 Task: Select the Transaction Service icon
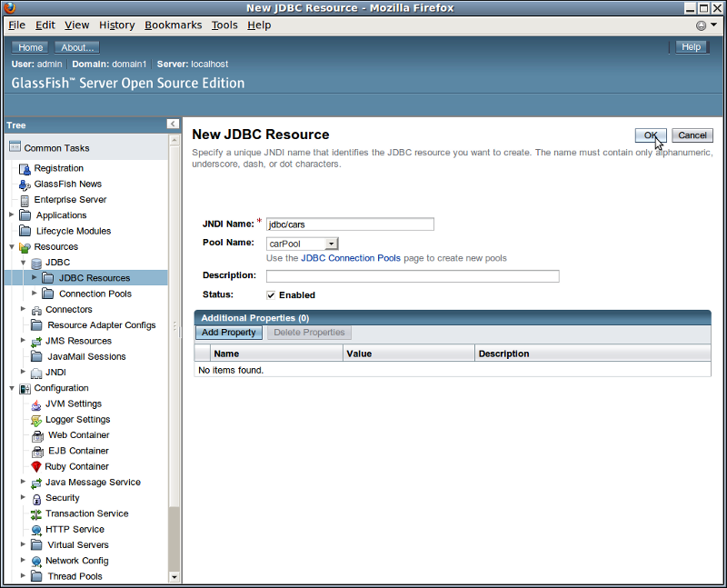[37, 513]
